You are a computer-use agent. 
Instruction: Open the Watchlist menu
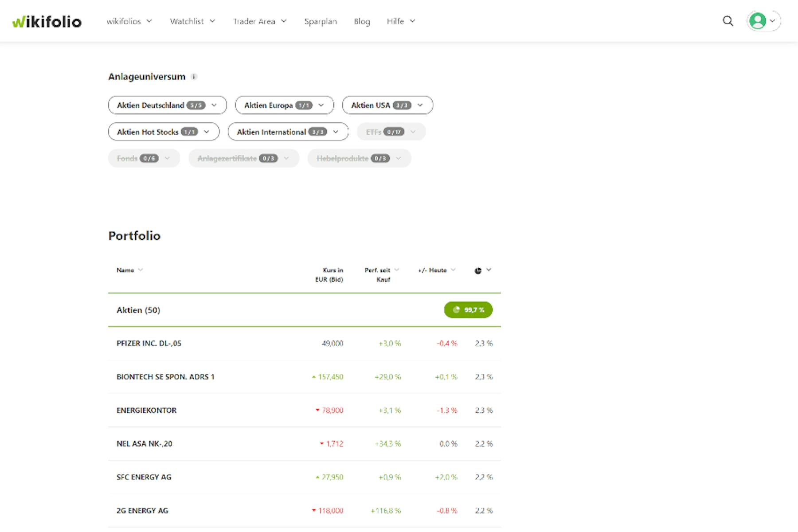pos(192,21)
